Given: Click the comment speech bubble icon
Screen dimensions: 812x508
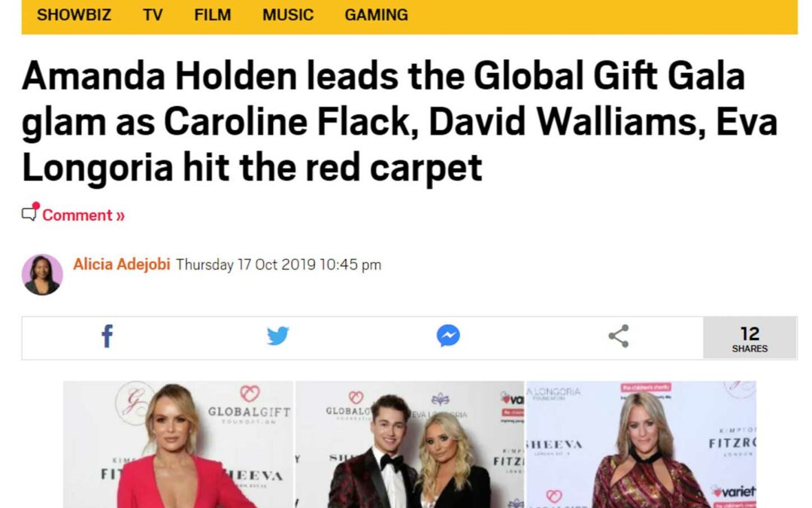Looking at the screenshot, I should click(30, 212).
